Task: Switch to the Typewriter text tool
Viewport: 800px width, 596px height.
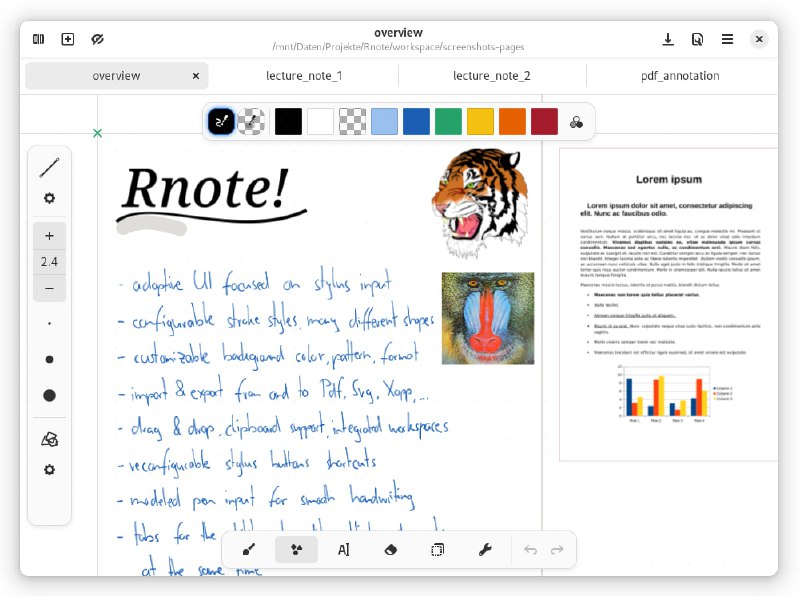Action: (343, 550)
